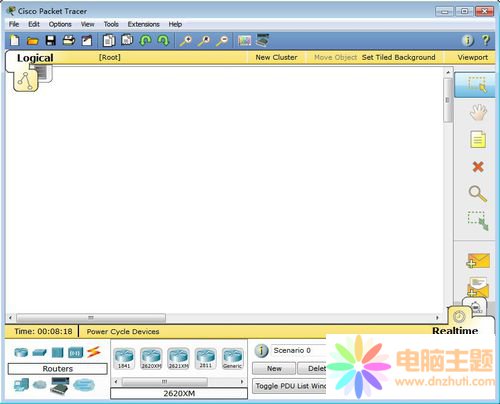Screen dimensions: 500x404
Task: Open the Extensions menu
Action: pos(143,24)
